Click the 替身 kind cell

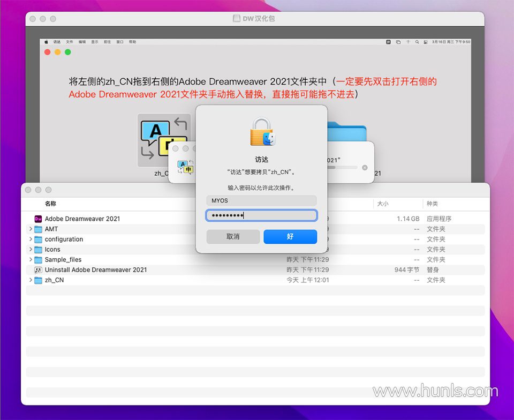tap(433, 270)
